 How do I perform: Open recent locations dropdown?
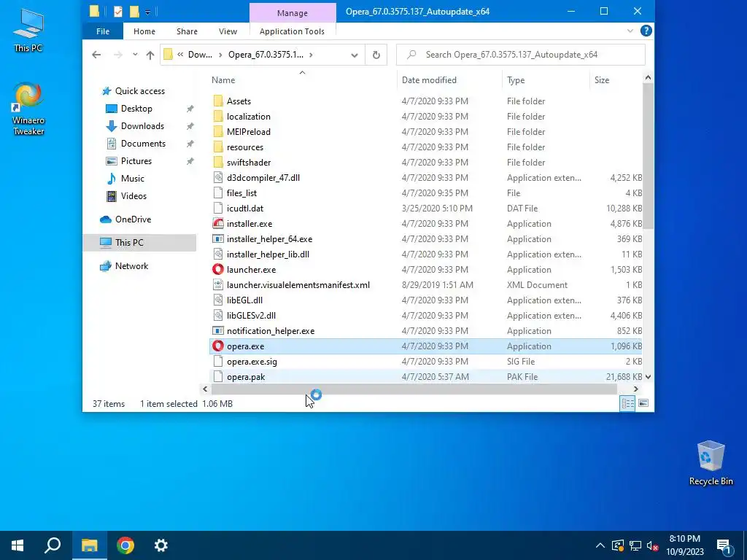point(135,55)
